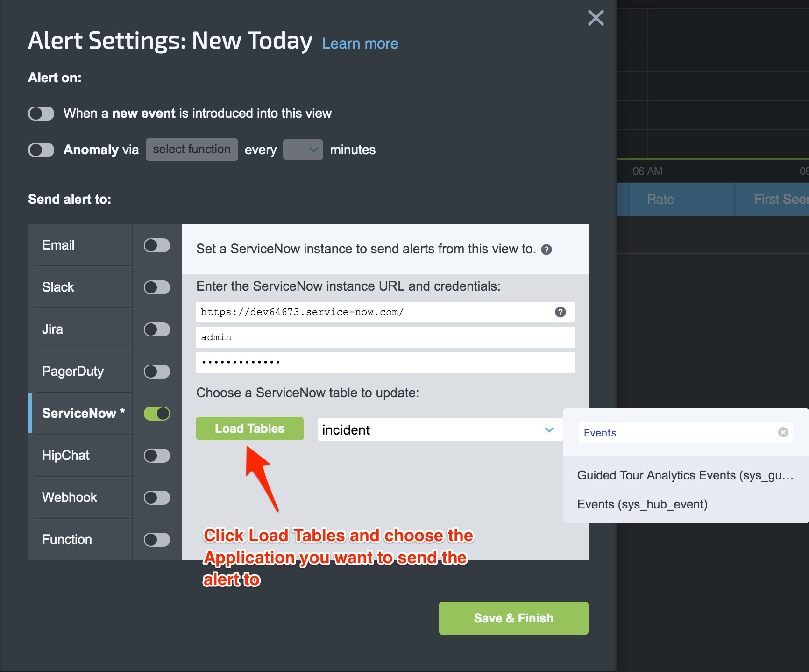Click the admin username field
809x672 pixels.
click(385, 337)
